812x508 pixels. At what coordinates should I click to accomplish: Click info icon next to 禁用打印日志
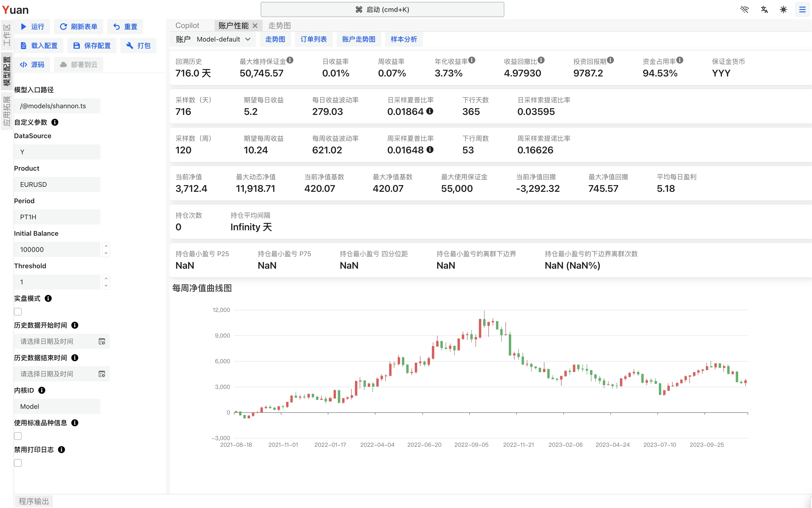61,450
